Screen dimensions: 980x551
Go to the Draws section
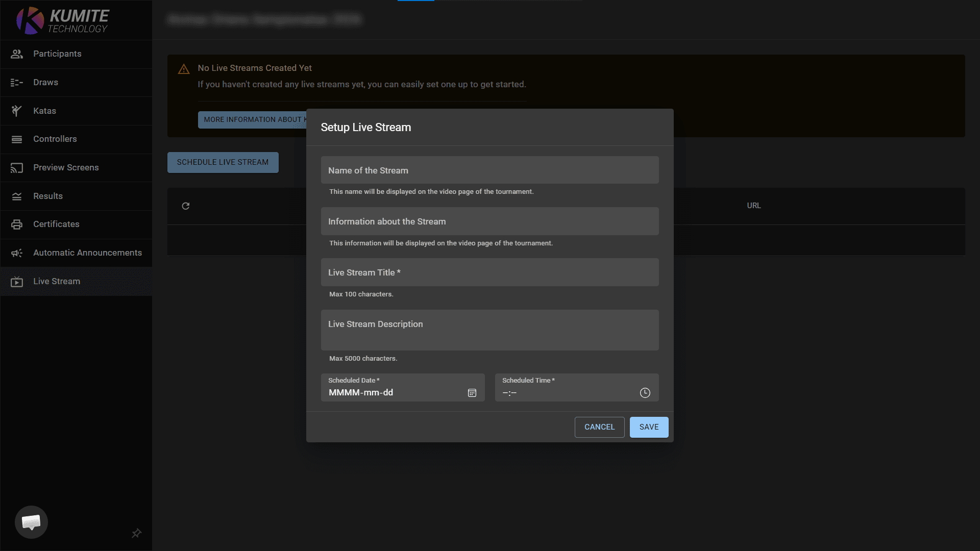(45, 83)
